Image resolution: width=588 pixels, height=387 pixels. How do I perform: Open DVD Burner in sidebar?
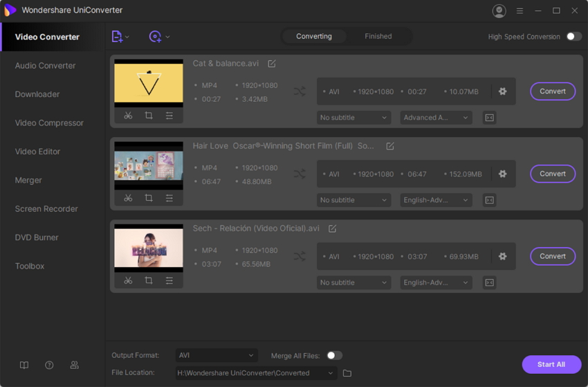click(37, 237)
